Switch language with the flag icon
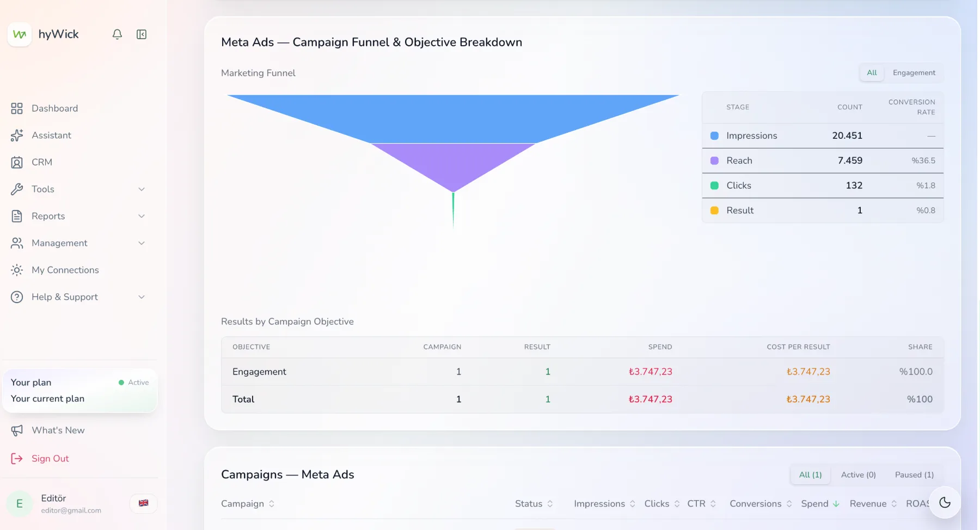The image size is (980, 530). coord(144,503)
